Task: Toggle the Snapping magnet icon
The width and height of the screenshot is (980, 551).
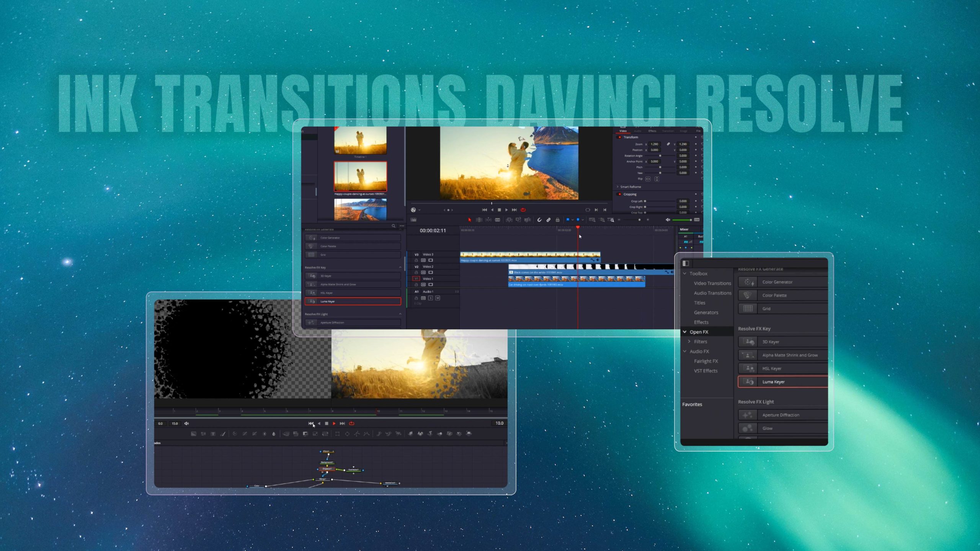Action: click(x=539, y=220)
